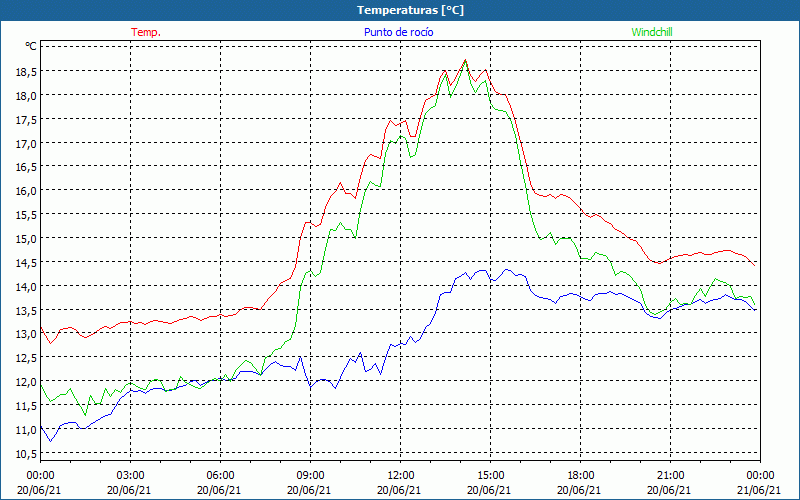Click the 20/06/21 date under 12:00
800x500 pixels.
pyautogui.click(x=399, y=490)
